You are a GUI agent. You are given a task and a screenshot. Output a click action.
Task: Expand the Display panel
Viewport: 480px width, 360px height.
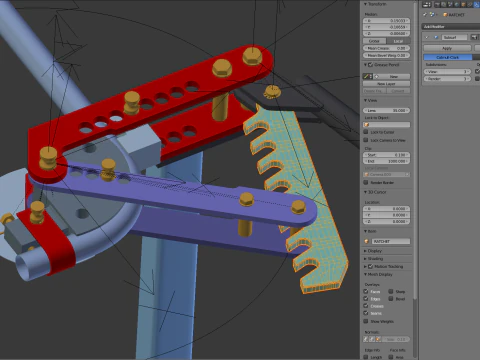(x=366, y=251)
